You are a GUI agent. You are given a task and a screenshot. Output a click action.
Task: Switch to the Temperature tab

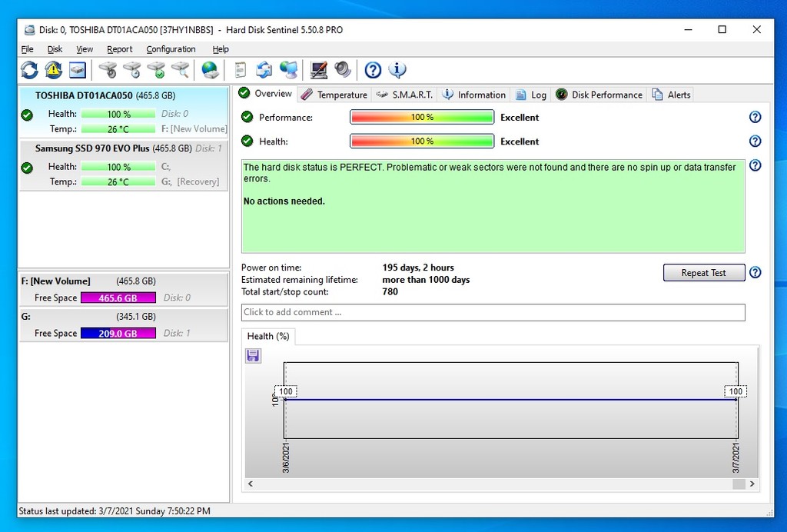point(334,95)
